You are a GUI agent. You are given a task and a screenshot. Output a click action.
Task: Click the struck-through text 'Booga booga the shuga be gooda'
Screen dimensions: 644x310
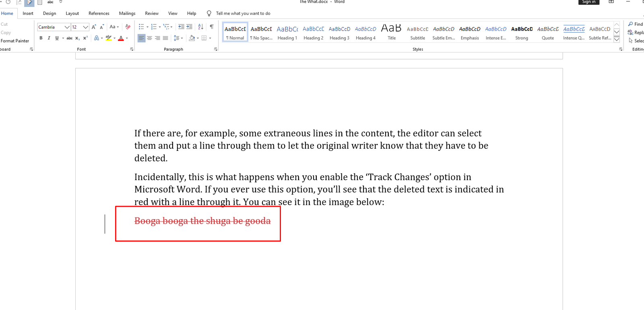click(x=202, y=221)
